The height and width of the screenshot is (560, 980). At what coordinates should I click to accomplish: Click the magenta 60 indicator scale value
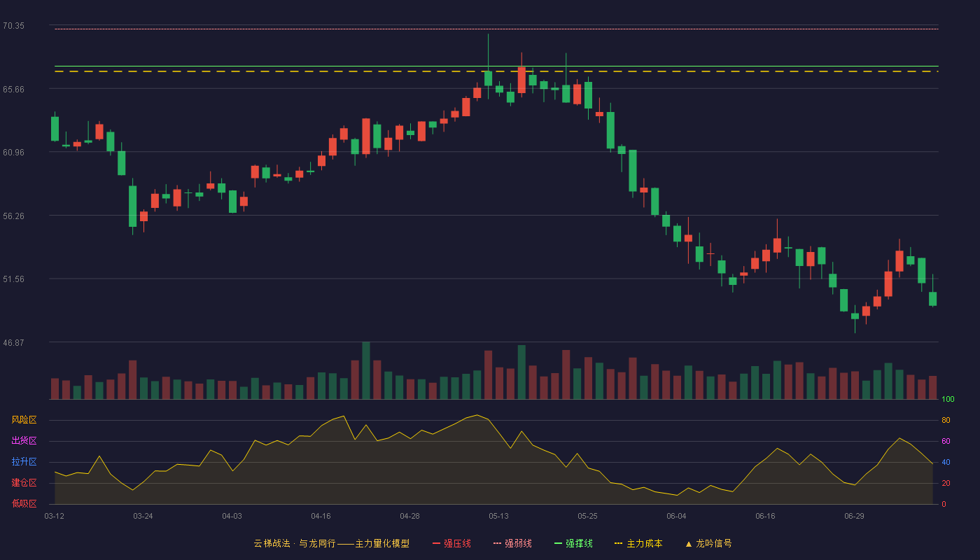pyautogui.click(x=946, y=442)
